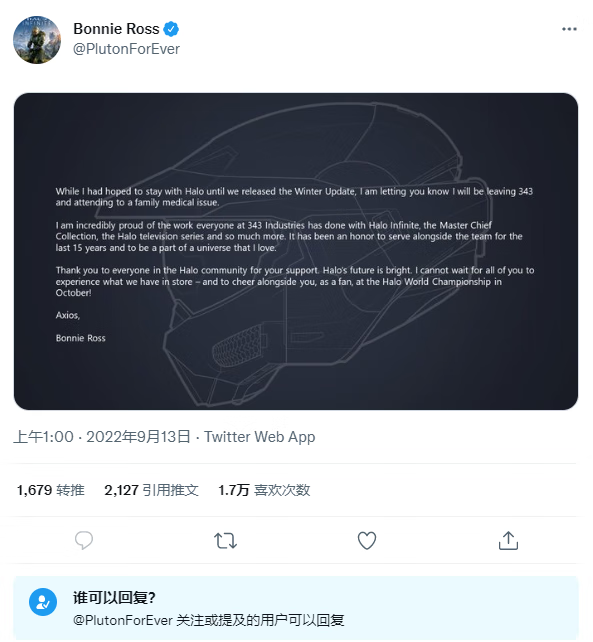593x642 pixels.
Task: Click the 上午1:00 timestamp link
Action: 43,436
